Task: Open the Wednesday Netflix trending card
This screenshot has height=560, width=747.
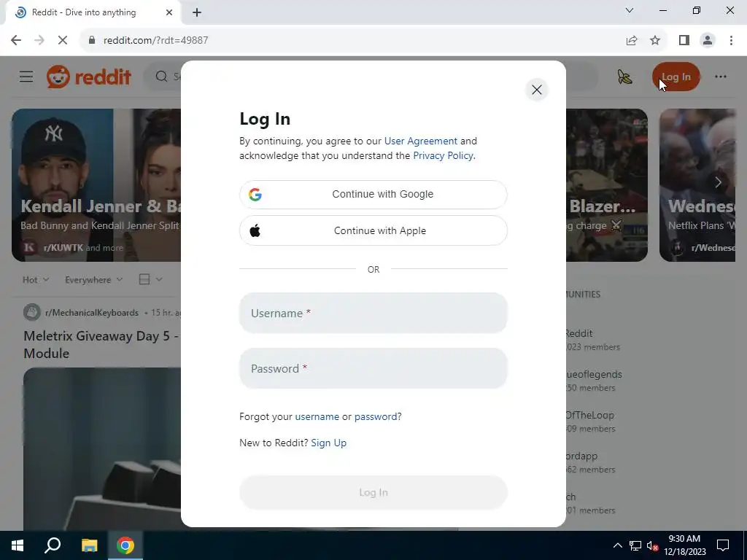Action: [697, 185]
